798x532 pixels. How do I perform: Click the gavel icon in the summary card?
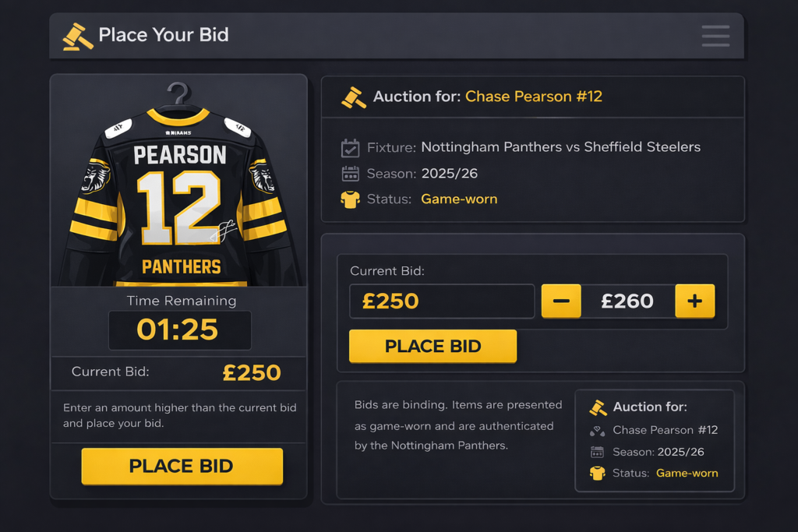tap(598, 407)
